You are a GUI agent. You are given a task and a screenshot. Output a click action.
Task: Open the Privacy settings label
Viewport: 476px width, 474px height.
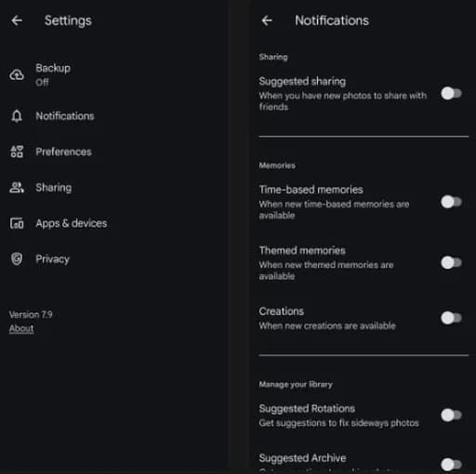(52, 259)
